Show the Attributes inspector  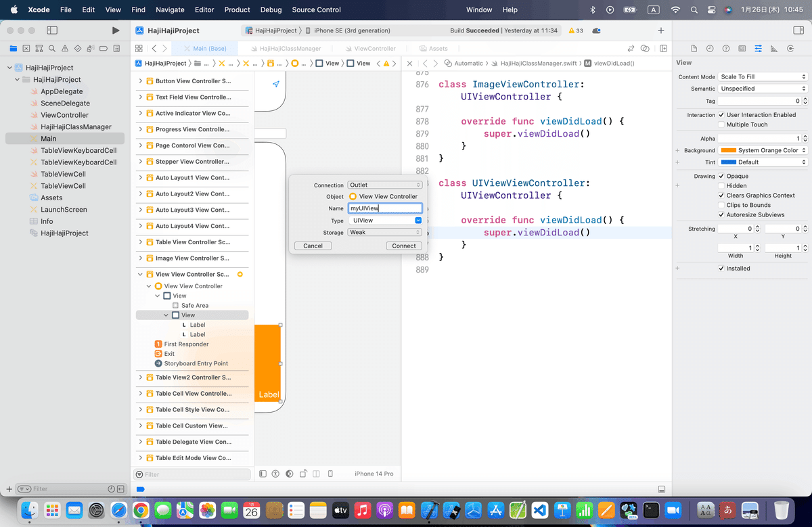tap(758, 49)
